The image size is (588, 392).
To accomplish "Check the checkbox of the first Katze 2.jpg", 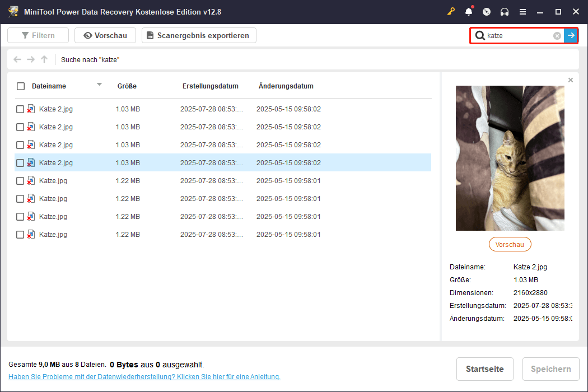I will point(20,109).
